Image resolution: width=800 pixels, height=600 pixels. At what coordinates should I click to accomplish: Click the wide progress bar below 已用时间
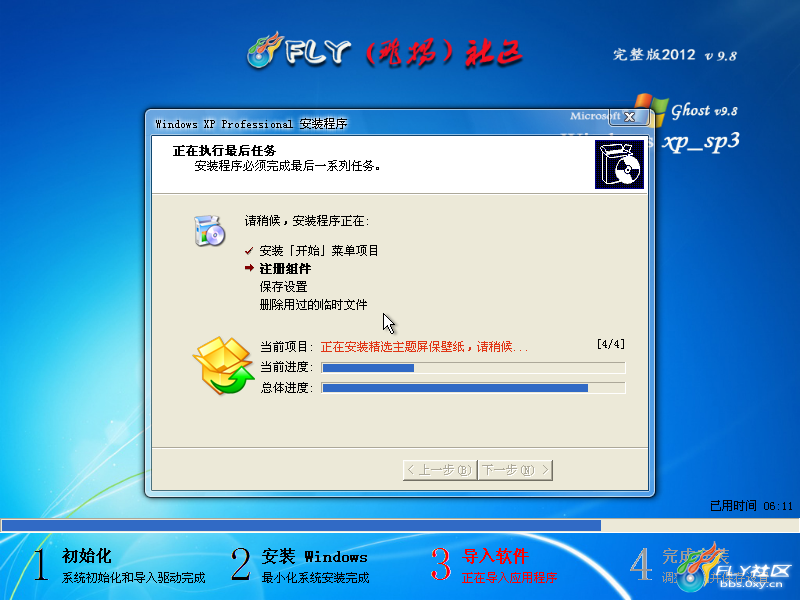(x=400, y=525)
